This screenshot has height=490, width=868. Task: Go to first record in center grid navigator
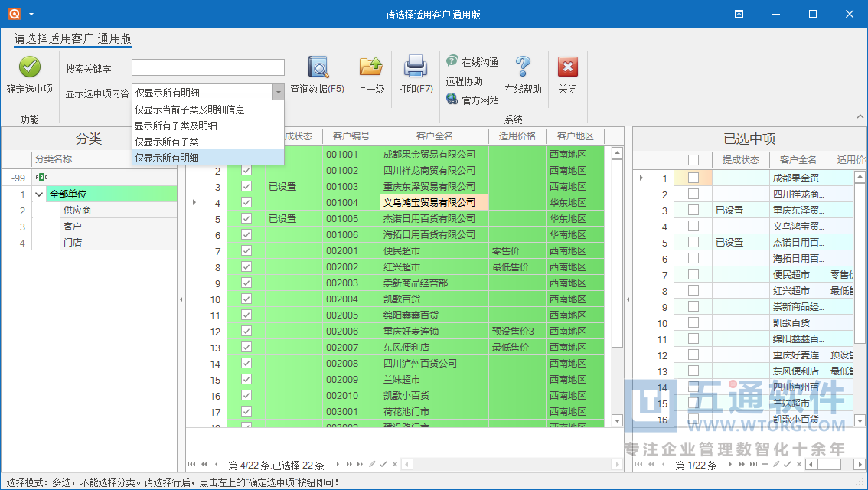(191, 464)
